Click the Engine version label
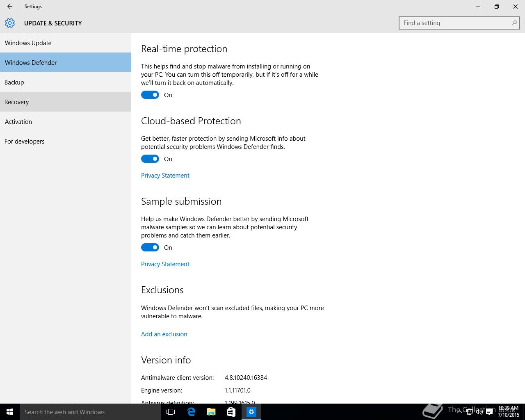Screen dimensions: 525x420 pyautogui.click(x=162, y=390)
